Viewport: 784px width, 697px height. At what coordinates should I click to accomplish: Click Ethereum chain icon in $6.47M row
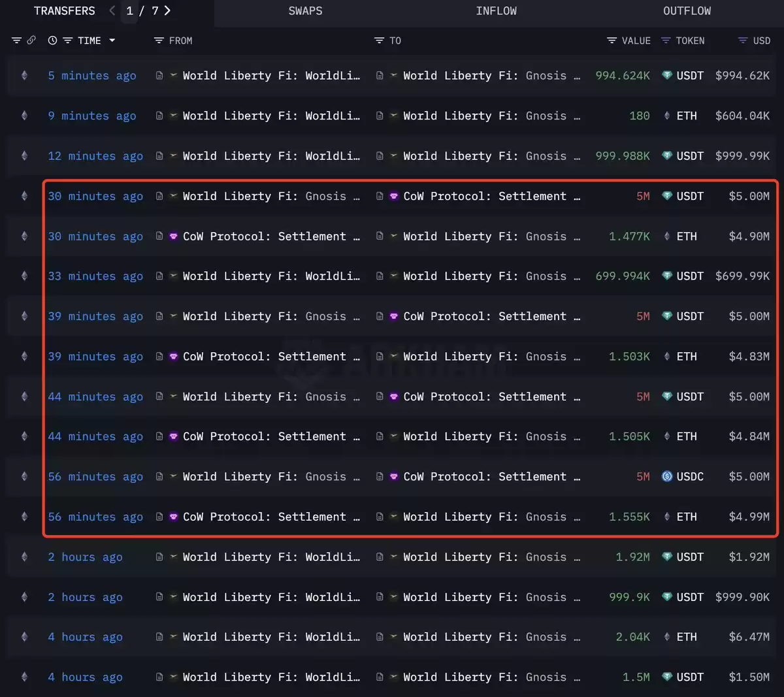[24, 637]
